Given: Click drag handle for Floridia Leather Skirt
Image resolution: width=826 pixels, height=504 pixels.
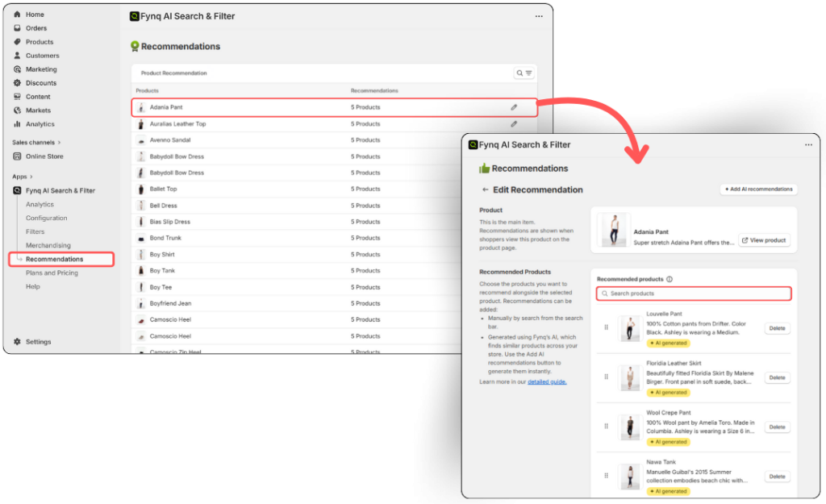Looking at the screenshot, I should (x=607, y=377).
